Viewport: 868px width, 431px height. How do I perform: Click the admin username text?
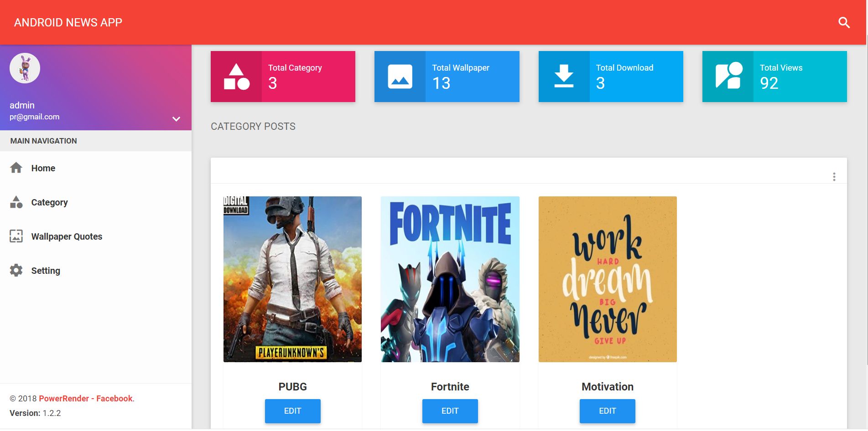pyautogui.click(x=22, y=105)
